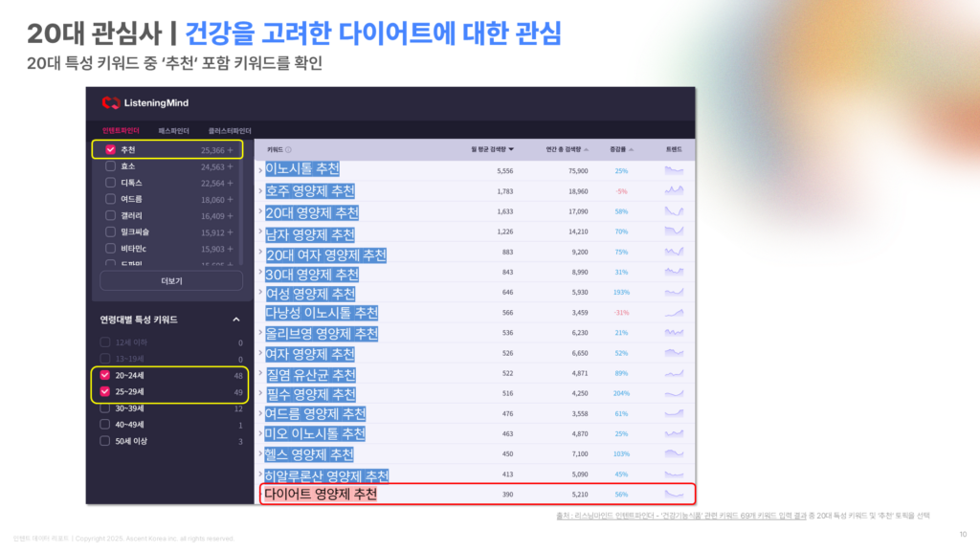Check the 50세 이상 age checkbox
Viewport: 980px width, 551px height.
click(105, 441)
